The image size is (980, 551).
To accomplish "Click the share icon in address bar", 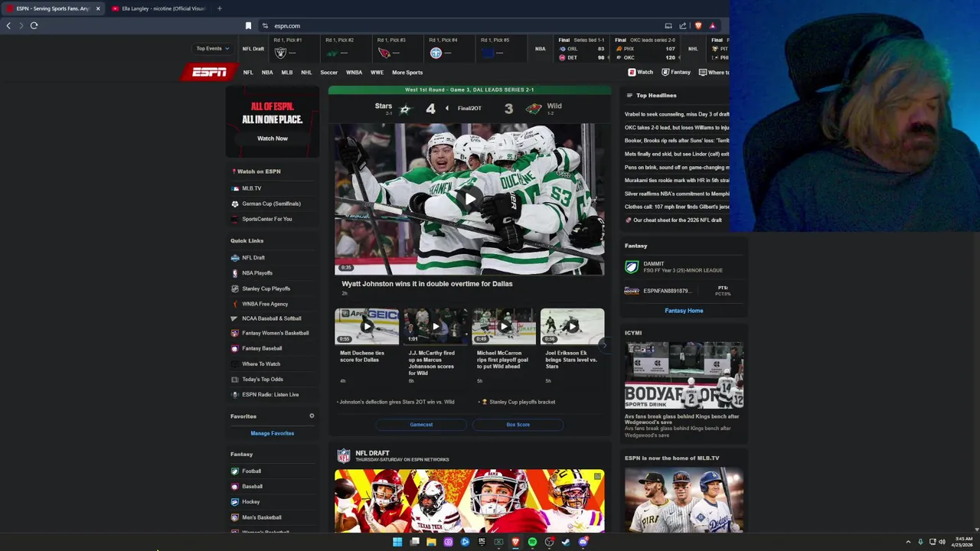I will point(683,26).
